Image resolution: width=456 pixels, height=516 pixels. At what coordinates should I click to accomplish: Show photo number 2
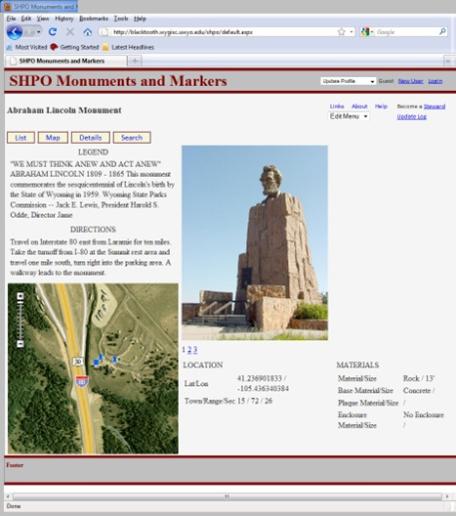(189, 349)
